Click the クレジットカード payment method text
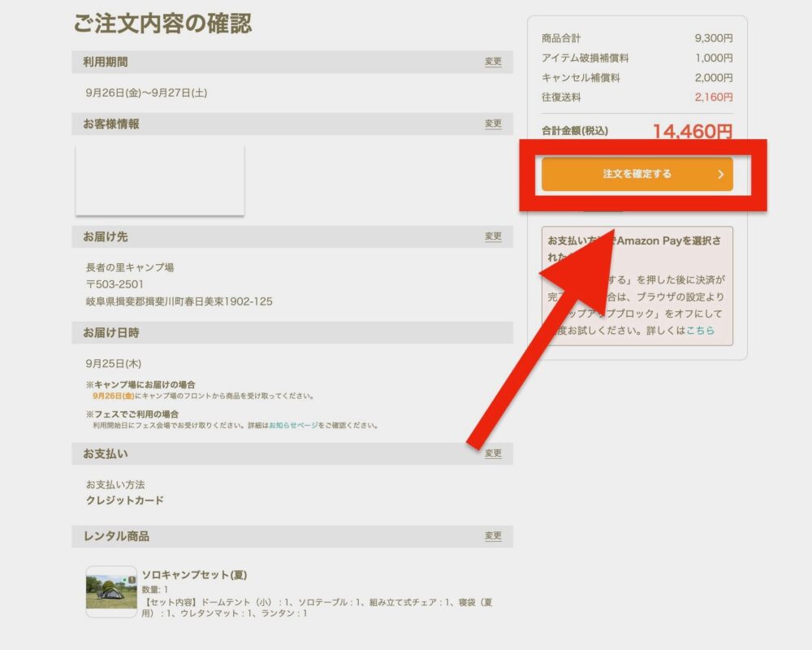The height and width of the screenshot is (650, 812). tap(124, 500)
